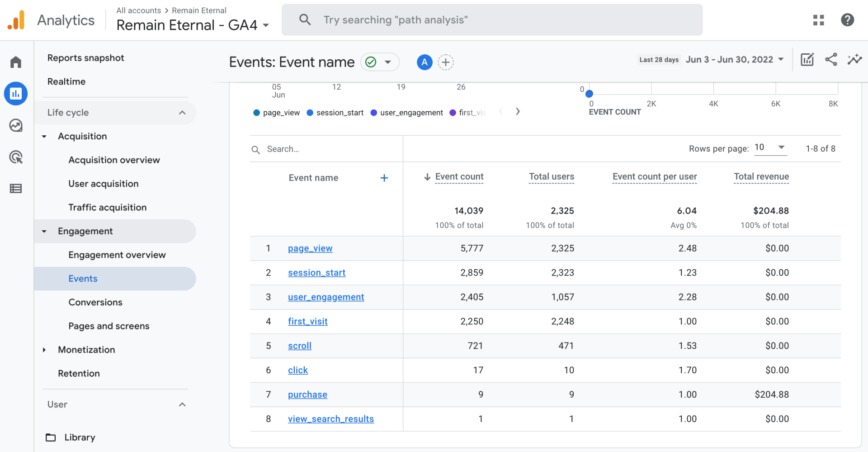
Task: Open the Explore icon in left rail
Action: pyautogui.click(x=16, y=125)
